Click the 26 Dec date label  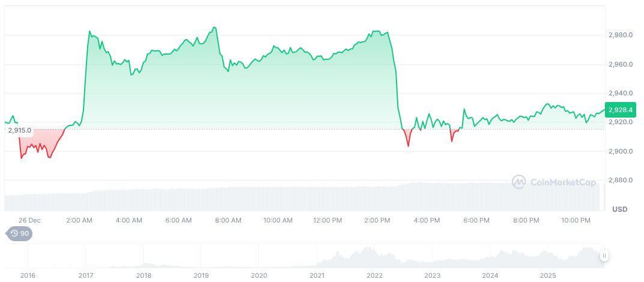click(x=29, y=220)
